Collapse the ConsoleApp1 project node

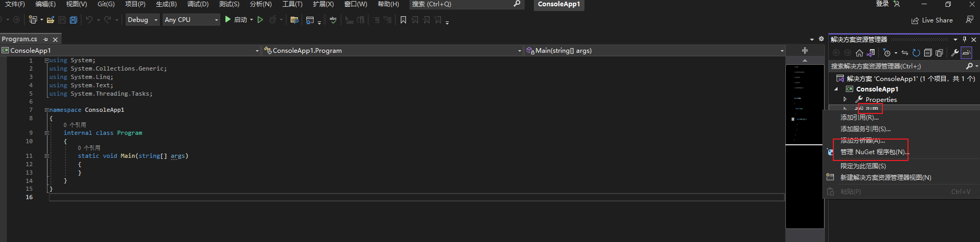836,89
